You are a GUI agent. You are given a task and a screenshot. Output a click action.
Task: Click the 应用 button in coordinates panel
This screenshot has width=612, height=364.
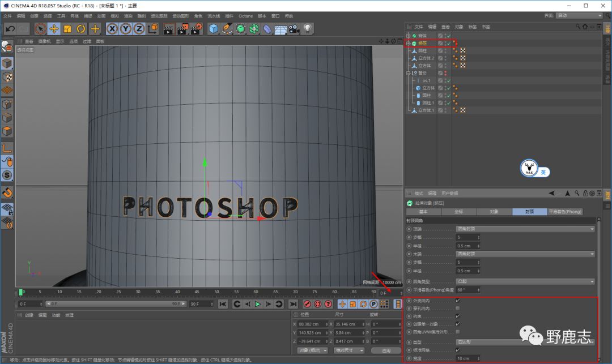tap(386, 350)
